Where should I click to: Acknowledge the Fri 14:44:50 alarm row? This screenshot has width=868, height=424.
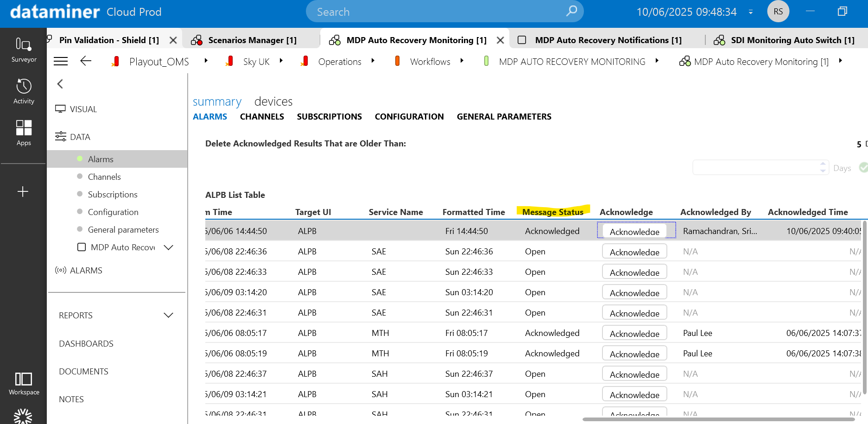634,231
